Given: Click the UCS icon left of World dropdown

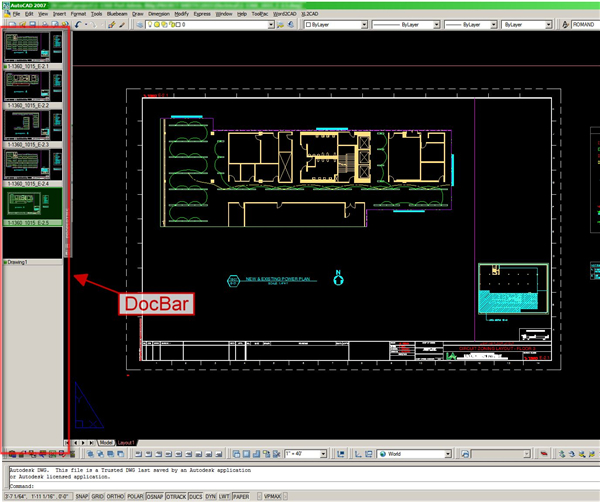Looking at the screenshot, I should pyautogui.click(x=368, y=454).
